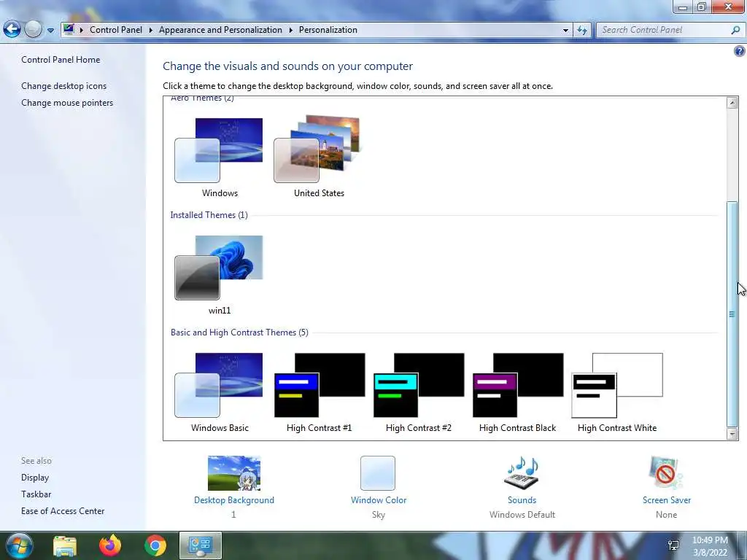Select the Control Panel breadcrumb
747x560 pixels.
point(116,29)
